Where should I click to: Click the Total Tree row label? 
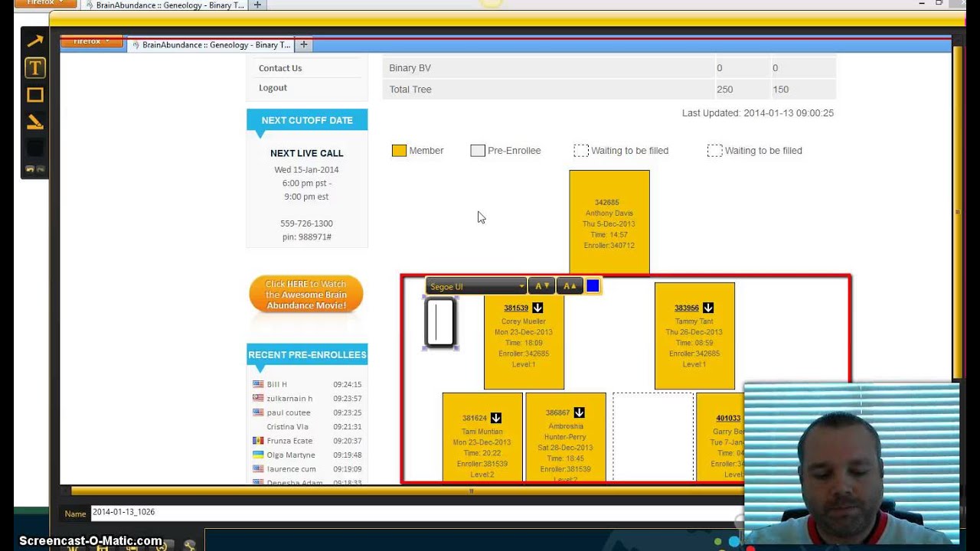tap(410, 90)
